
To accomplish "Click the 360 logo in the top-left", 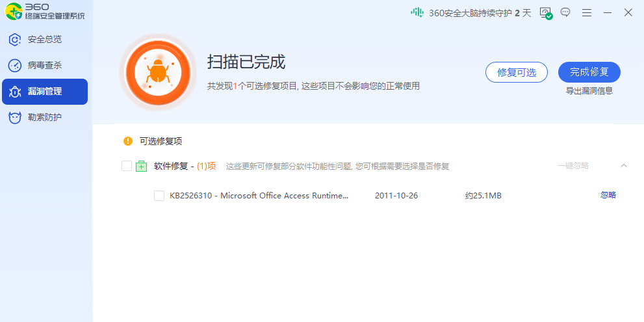I will pos(14,11).
